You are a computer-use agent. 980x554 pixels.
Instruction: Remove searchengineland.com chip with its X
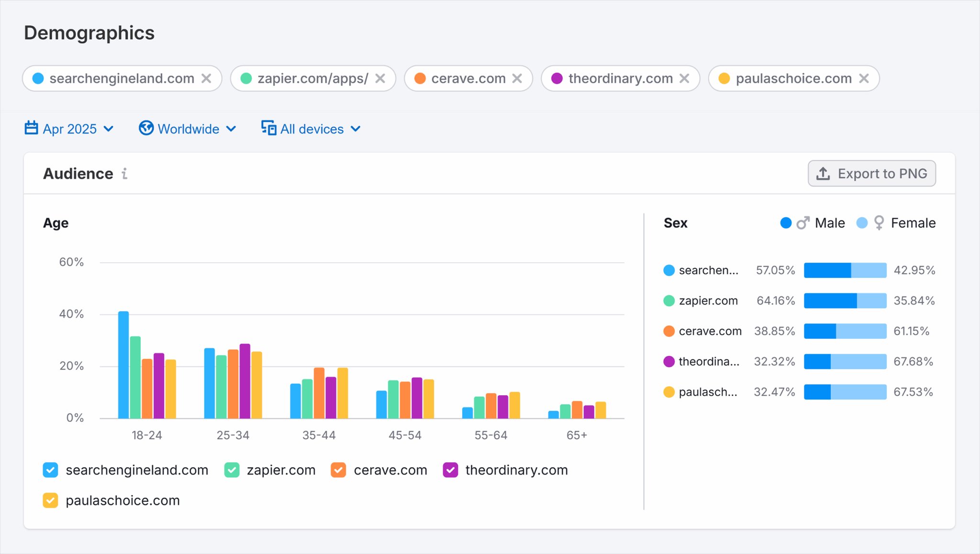coord(206,78)
